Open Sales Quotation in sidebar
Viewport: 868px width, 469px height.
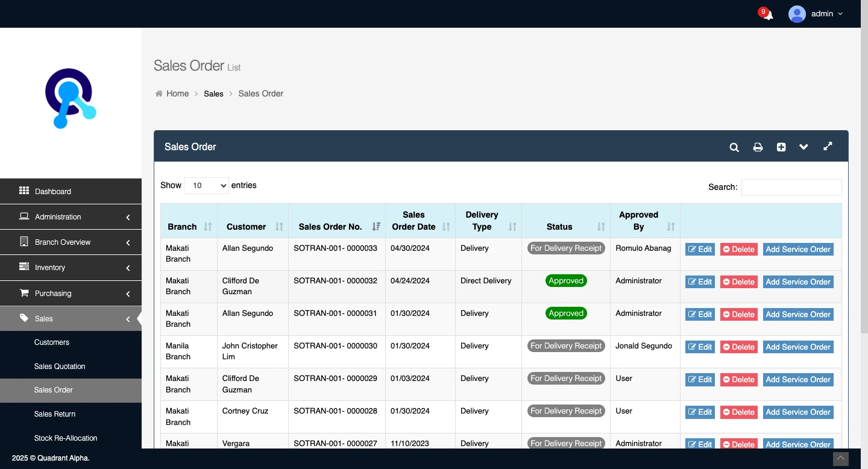coord(60,367)
